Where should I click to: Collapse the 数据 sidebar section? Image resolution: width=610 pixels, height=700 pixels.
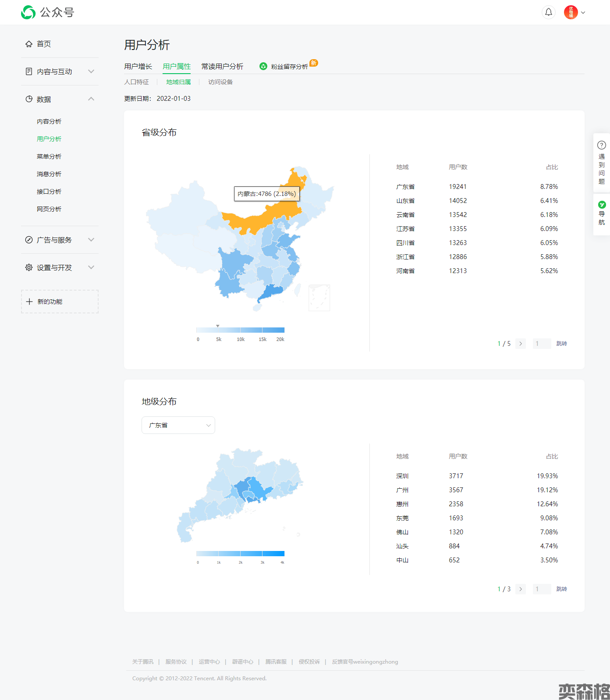pyautogui.click(x=91, y=99)
